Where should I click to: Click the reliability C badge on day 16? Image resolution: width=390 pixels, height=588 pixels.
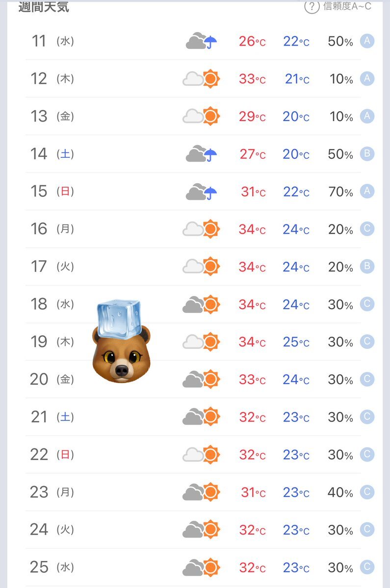pyautogui.click(x=367, y=229)
